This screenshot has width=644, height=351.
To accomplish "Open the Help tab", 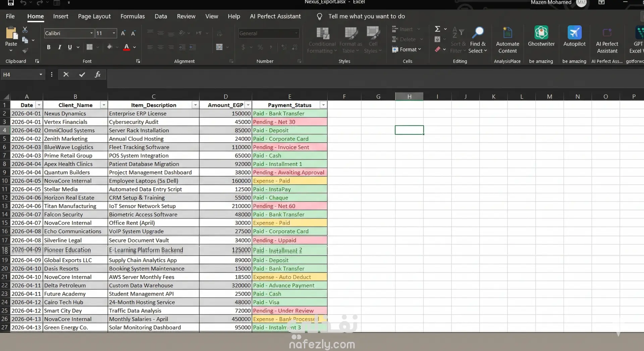I will coord(234,16).
